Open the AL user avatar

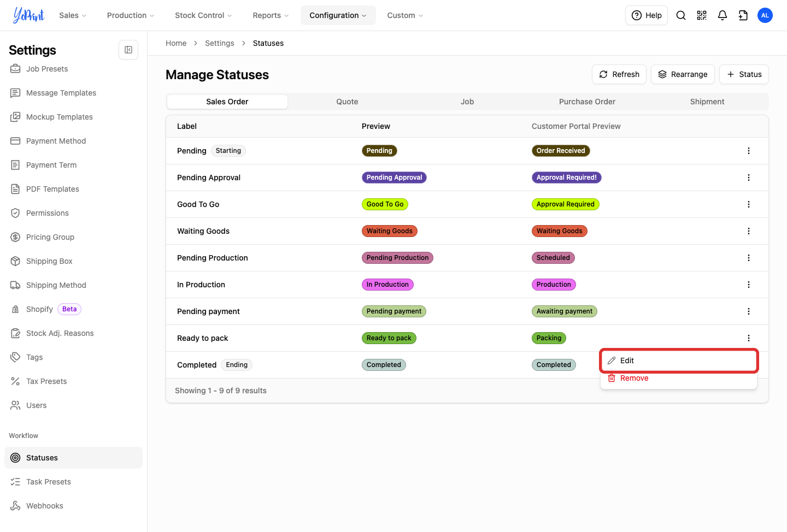(765, 15)
